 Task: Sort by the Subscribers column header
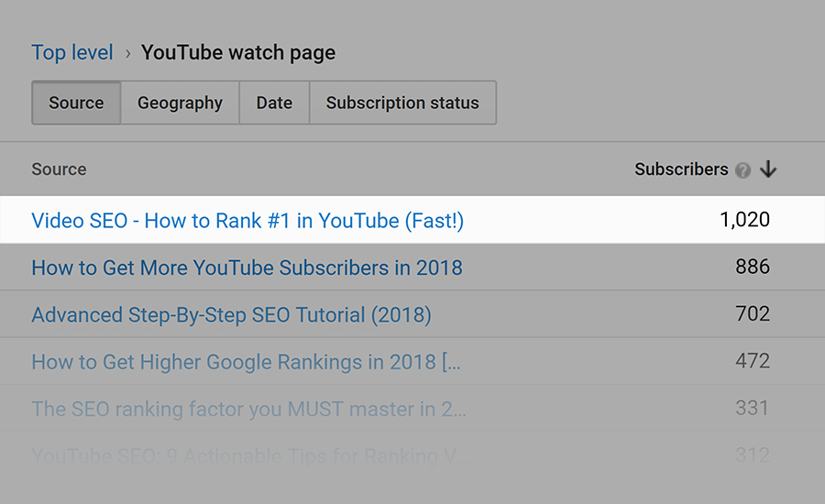point(681,170)
